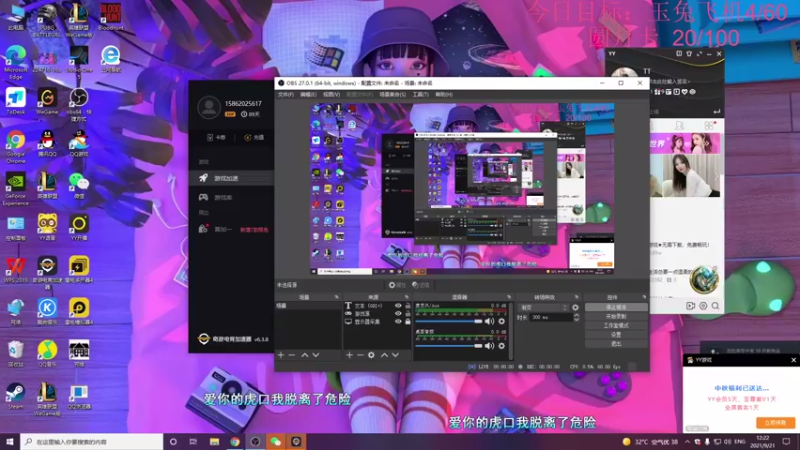Toggle the lock on the display capture source
Viewport: 800px width, 450px height.
click(x=408, y=321)
